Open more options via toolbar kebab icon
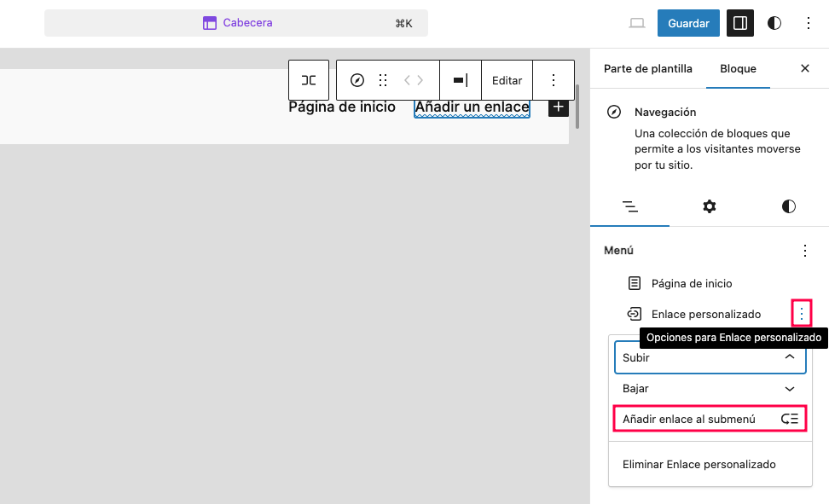 coord(554,79)
